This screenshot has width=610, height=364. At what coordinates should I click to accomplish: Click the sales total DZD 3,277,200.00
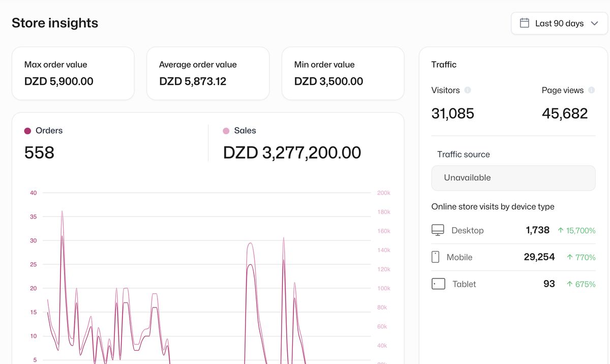[x=292, y=153]
